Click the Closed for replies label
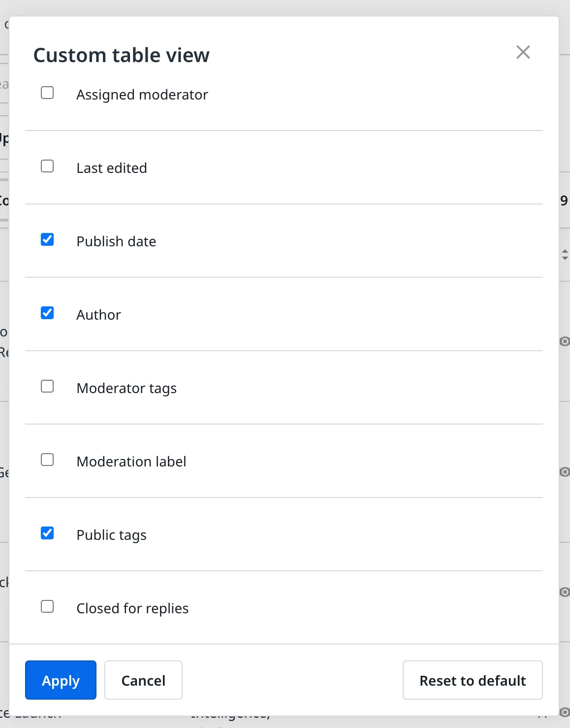 pyautogui.click(x=132, y=608)
